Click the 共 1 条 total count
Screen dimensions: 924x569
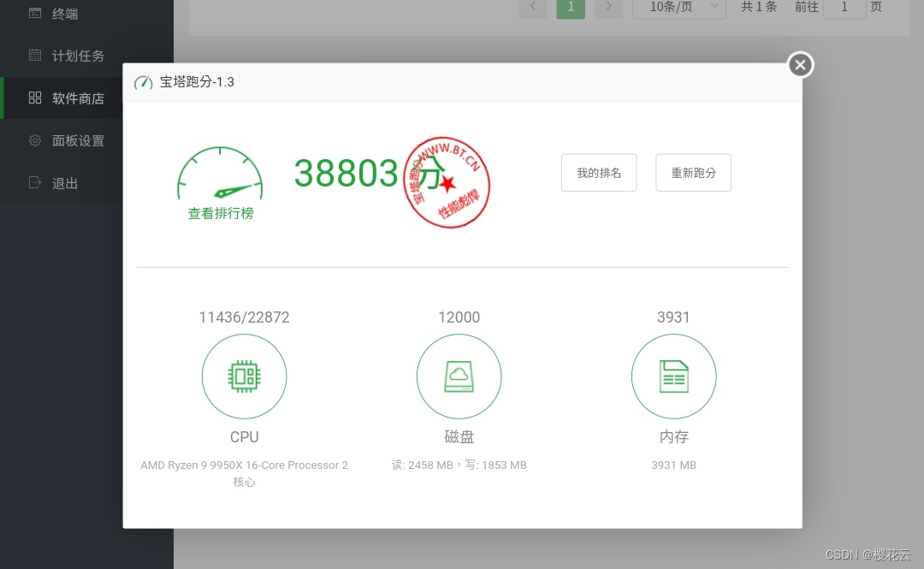(x=759, y=7)
